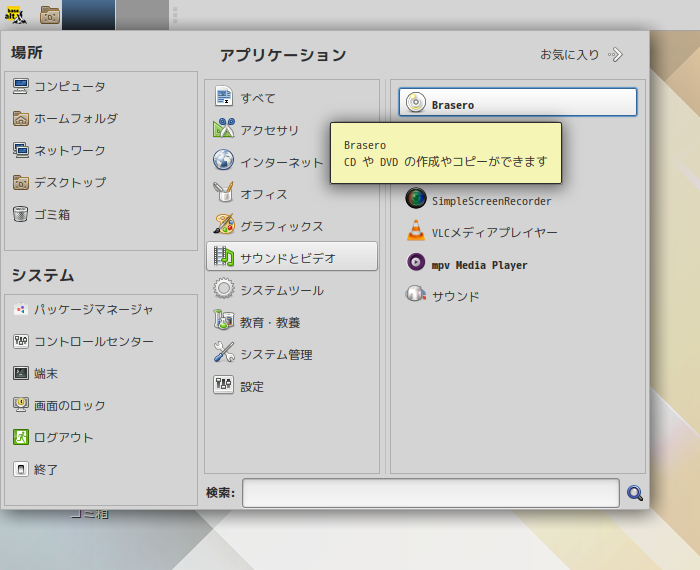
Task: Select the サウンドとビデオ category icon
Action: click(223, 256)
